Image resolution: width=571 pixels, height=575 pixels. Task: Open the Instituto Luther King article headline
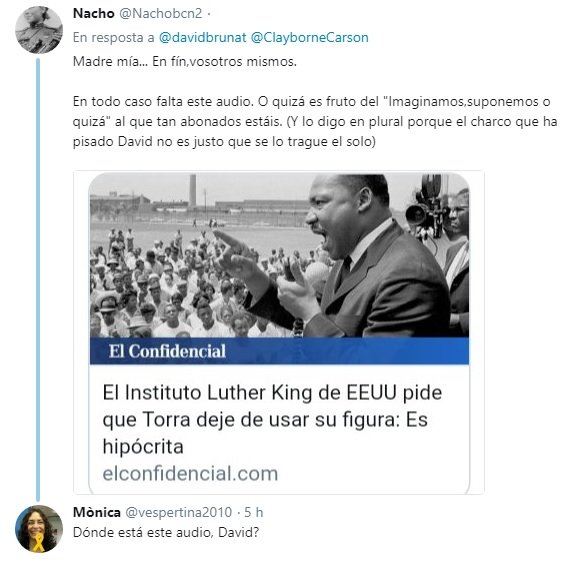pyautogui.click(x=272, y=419)
